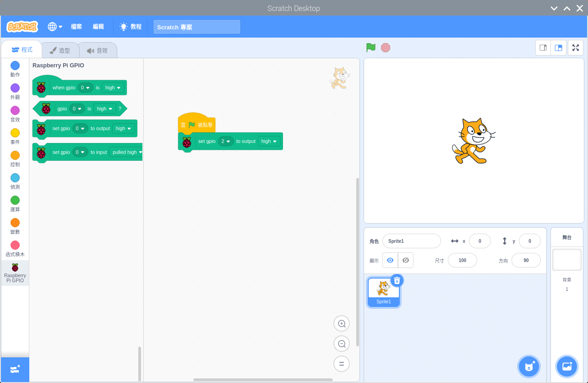
Task: Open state dropdown in 'gpio is high?' block
Action: click(x=105, y=109)
